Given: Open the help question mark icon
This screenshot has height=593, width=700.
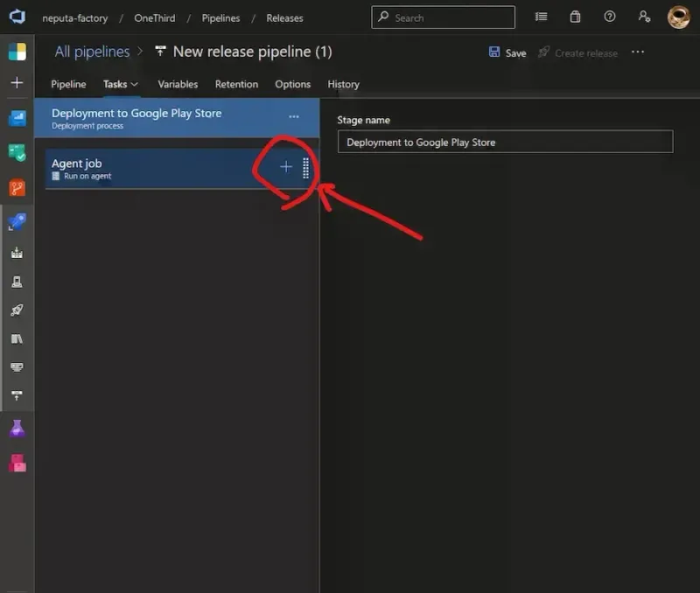Looking at the screenshot, I should (610, 17).
